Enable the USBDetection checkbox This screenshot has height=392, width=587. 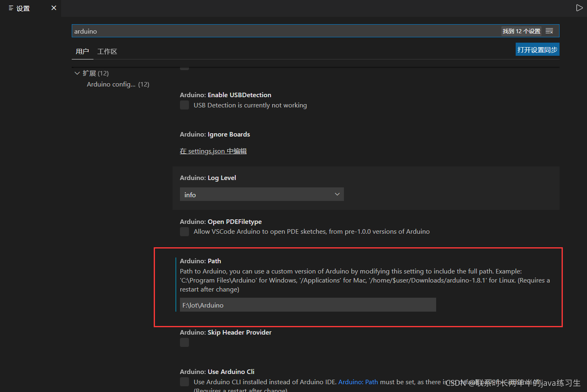click(x=184, y=105)
